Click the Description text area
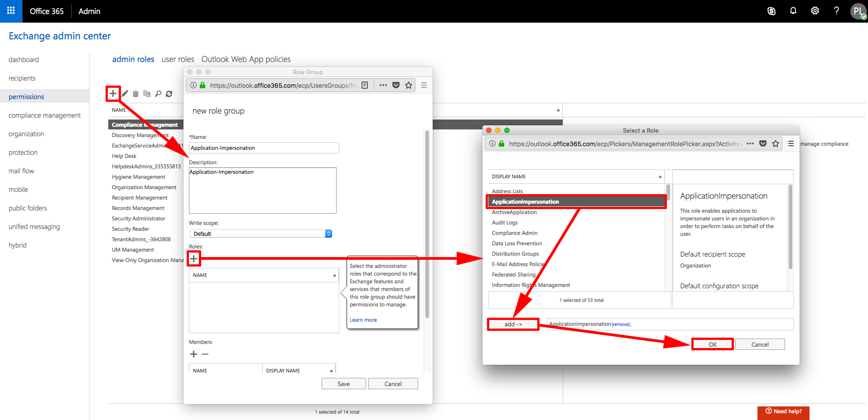 point(263,191)
